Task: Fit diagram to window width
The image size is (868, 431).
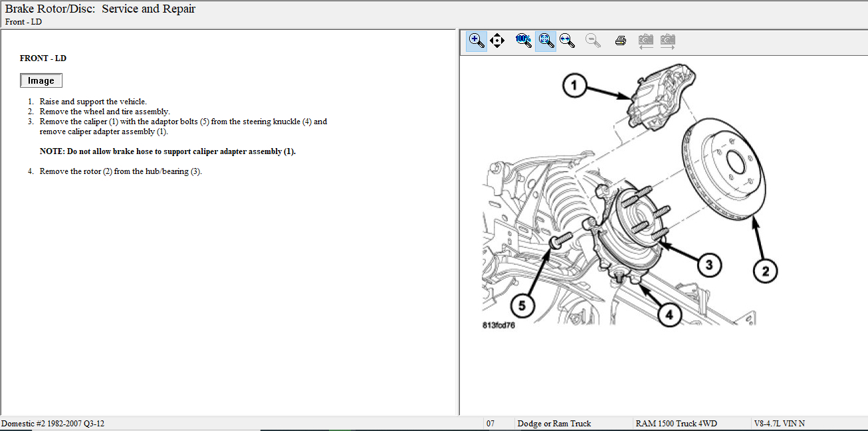Action: click(567, 41)
